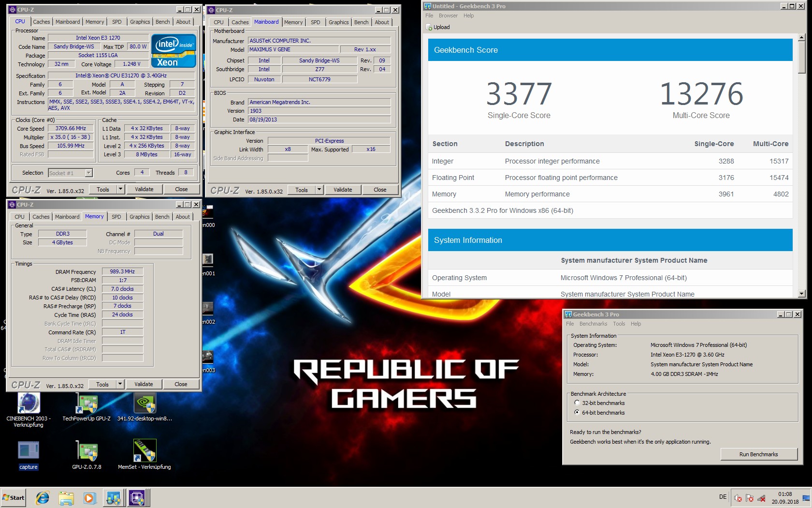Open the SPD tab in CPU-Z Mainboard window
812x508 pixels.
point(316,22)
